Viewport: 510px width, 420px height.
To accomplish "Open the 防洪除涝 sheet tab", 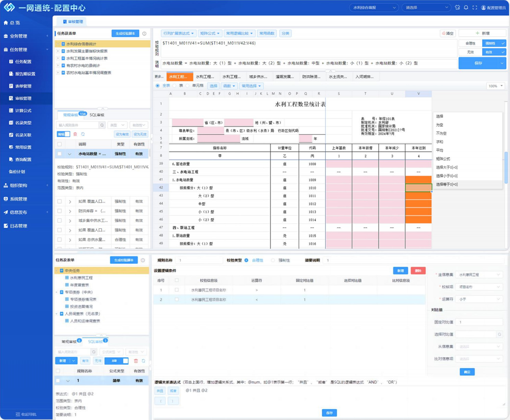I will tap(311, 77).
